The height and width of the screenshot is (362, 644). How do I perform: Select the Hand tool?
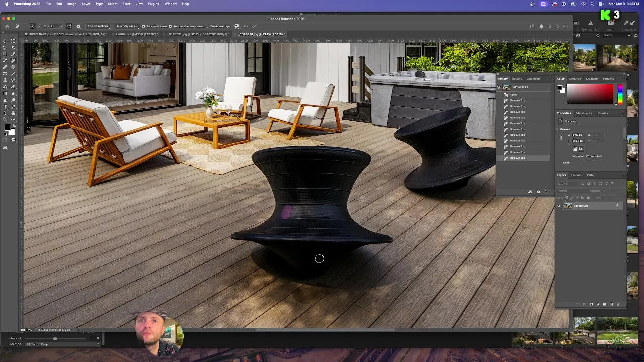tap(13, 113)
